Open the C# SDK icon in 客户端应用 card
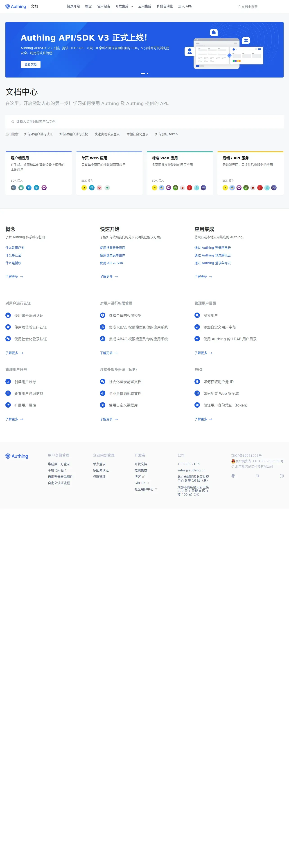 point(44,188)
